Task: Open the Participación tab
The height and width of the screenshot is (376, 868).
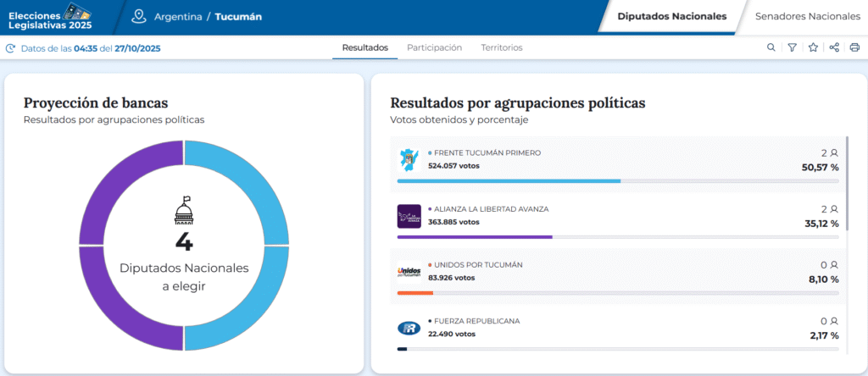Action: coord(434,47)
